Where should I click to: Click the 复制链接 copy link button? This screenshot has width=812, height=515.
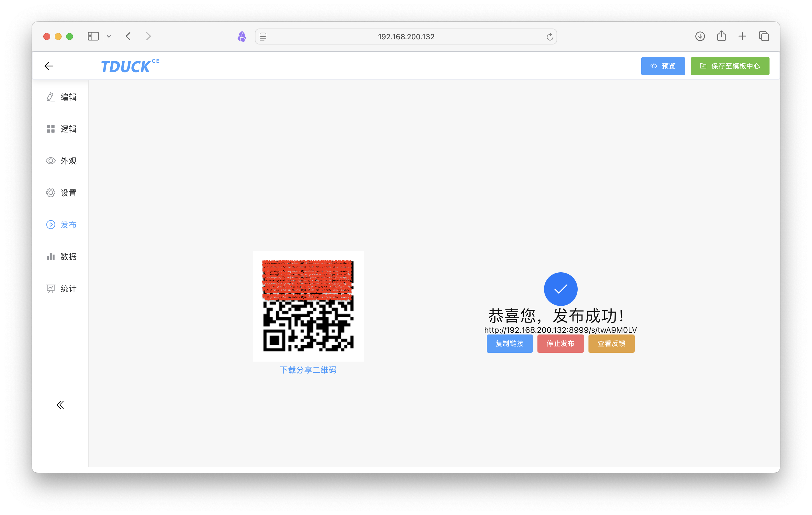pos(509,343)
